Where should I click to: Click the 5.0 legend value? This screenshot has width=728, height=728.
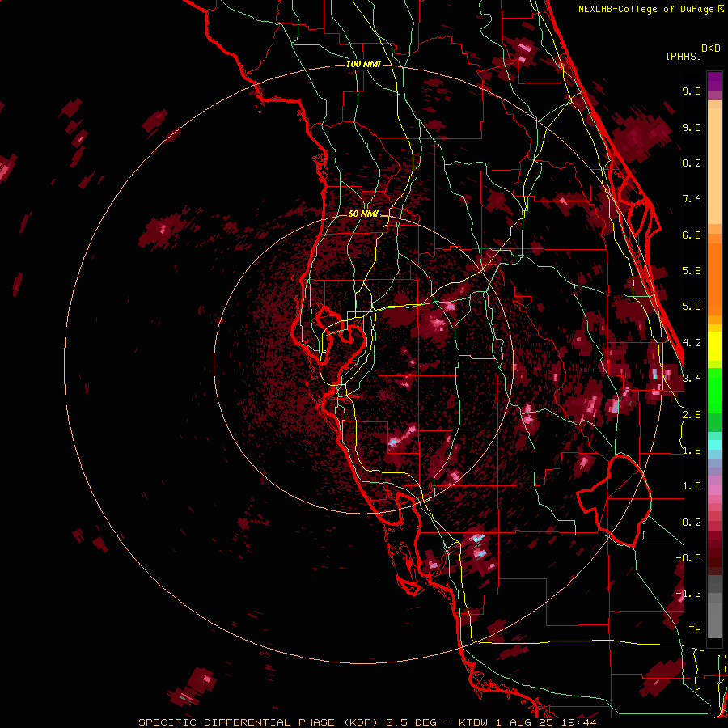(692, 307)
